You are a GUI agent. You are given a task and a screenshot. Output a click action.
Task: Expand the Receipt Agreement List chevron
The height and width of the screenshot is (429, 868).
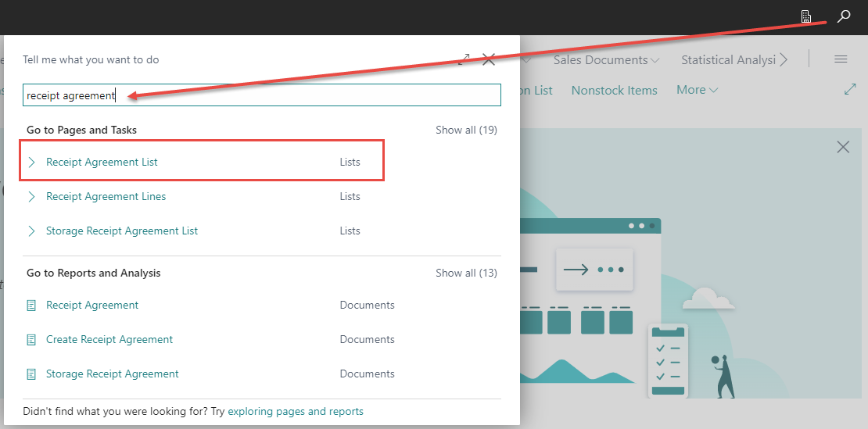coord(32,163)
